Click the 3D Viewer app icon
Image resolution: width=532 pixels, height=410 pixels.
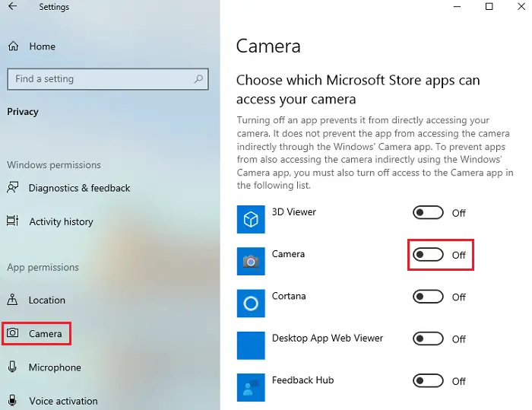[x=251, y=219]
